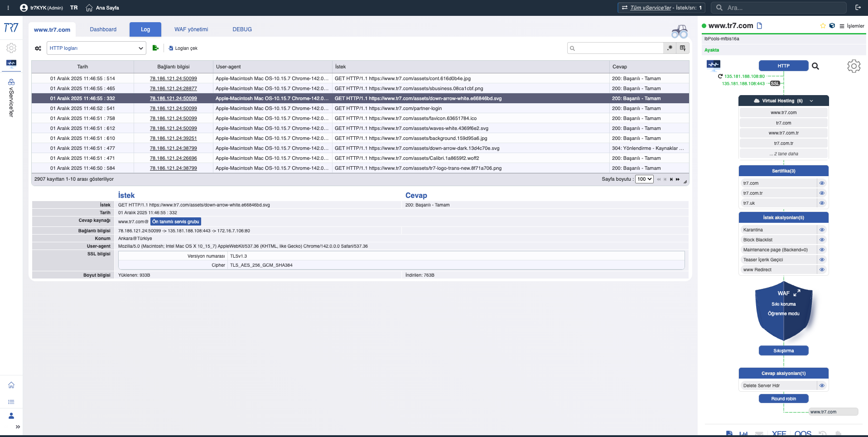The width and height of the screenshot is (868, 437).
Task: Click the Round robin button
Action: [x=784, y=399]
